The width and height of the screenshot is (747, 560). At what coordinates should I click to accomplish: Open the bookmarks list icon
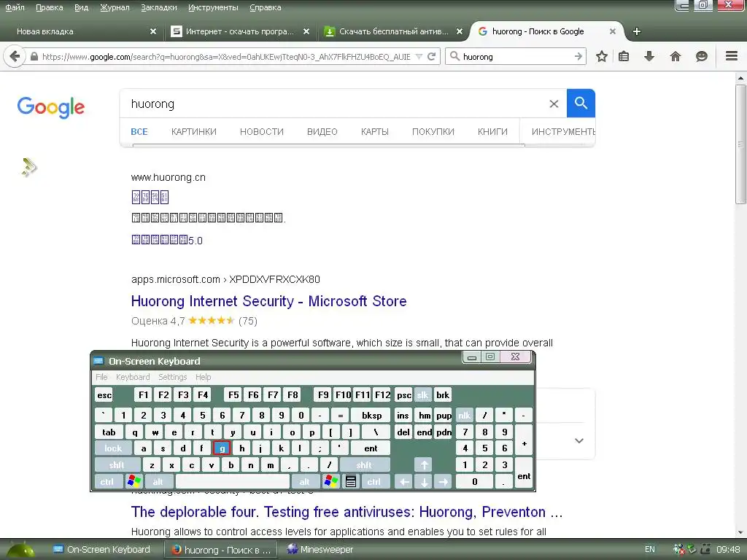click(x=624, y=57)
